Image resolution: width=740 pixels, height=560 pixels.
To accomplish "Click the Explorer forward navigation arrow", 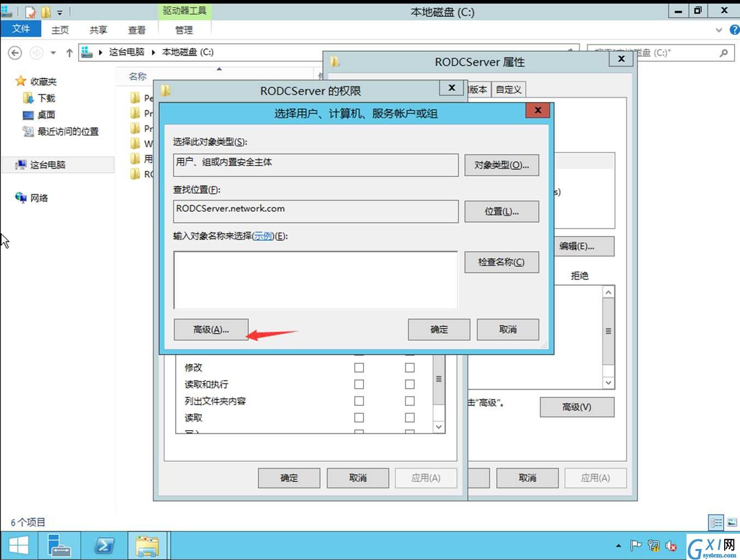I will point(36,53).
